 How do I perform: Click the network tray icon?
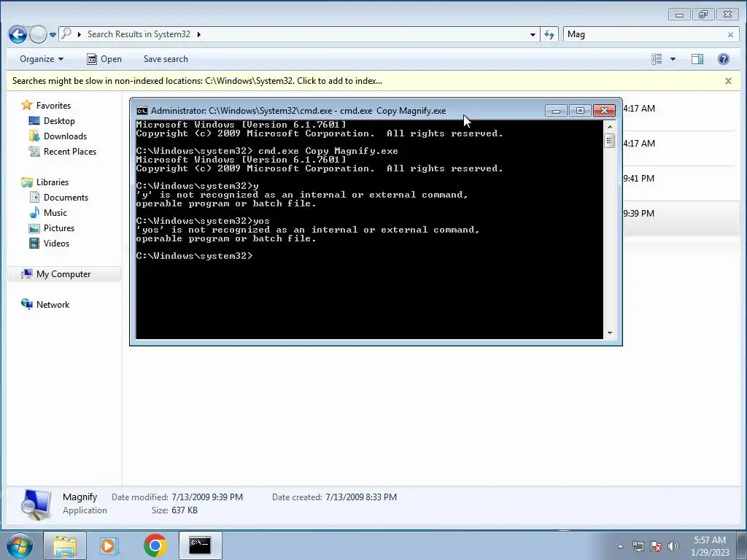point(638,546)
